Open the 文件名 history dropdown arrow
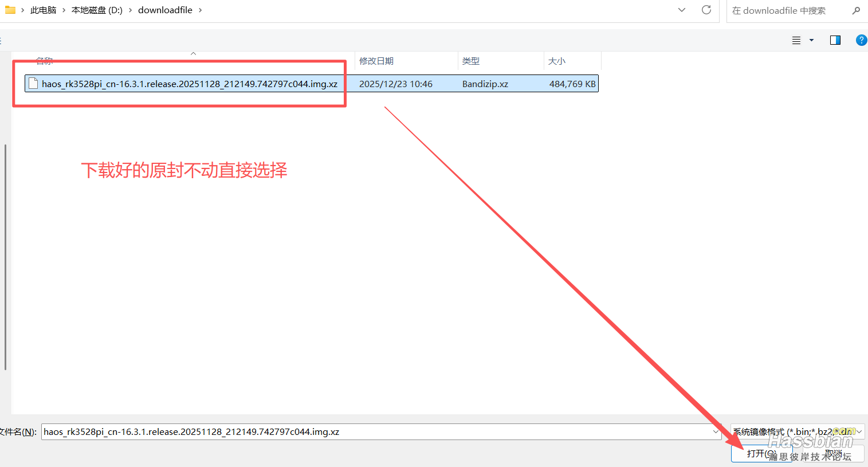 [x=715, y=431]
